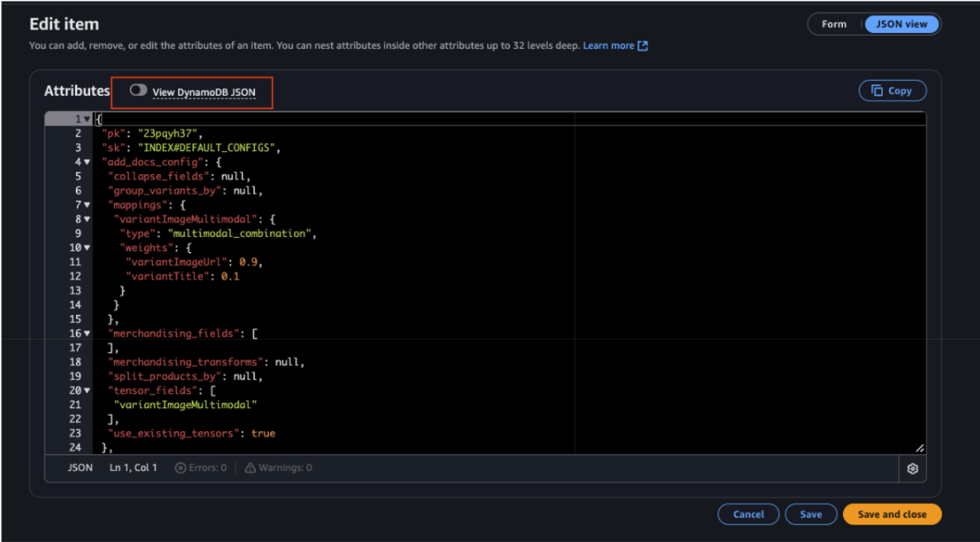Click the external link icon beside Learn more
The height and width of the screenshot is (542, 980).
(642, 45)
